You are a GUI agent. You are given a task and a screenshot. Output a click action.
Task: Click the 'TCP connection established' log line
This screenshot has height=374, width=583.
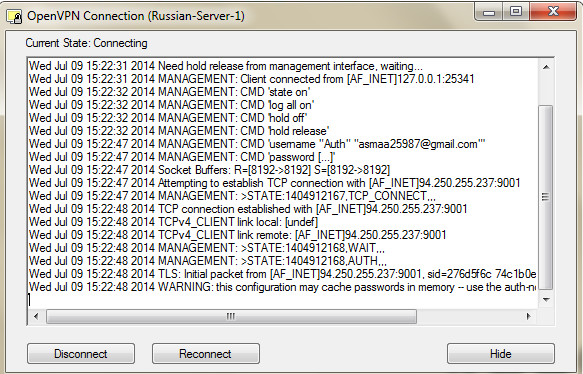[248, 209]
